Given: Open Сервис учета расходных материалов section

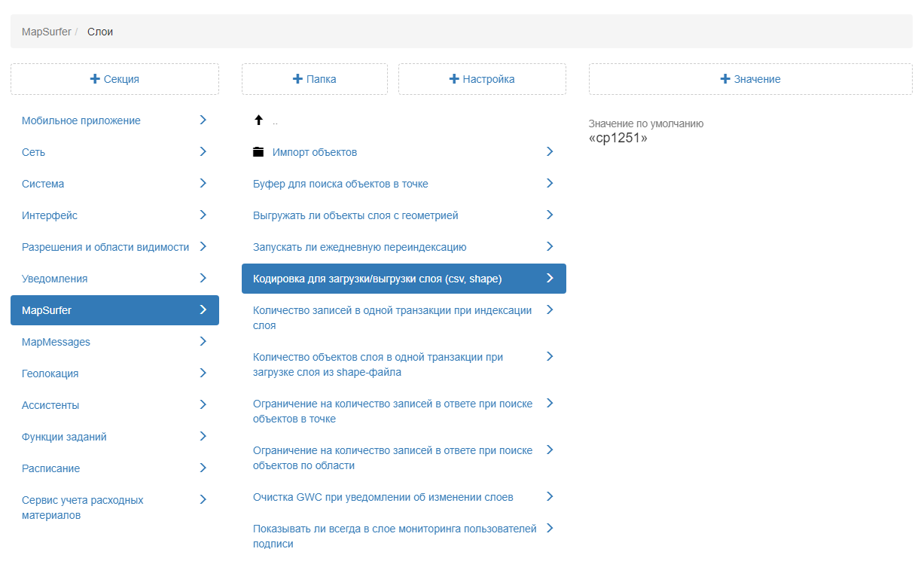Looking at the screenshot, I should point(114,508).
